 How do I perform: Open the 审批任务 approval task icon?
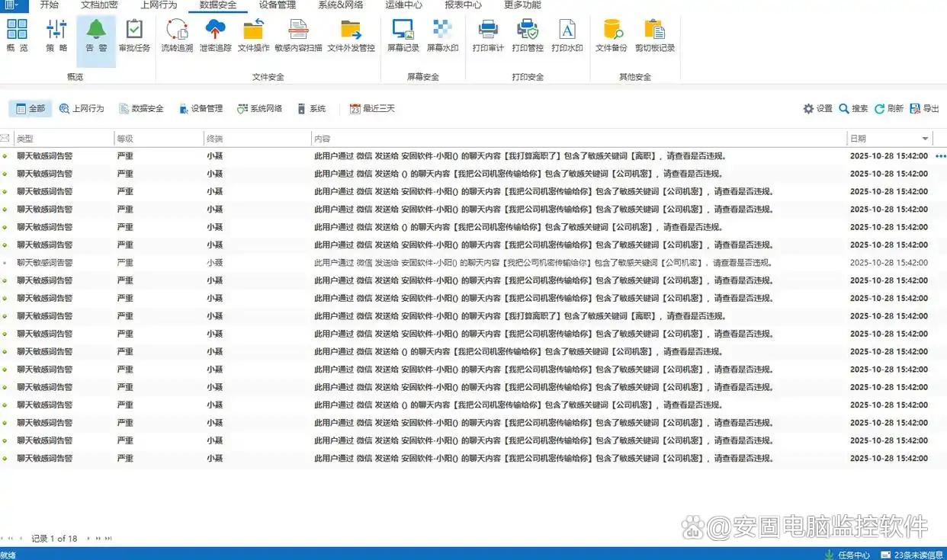[x=134, y=36]
